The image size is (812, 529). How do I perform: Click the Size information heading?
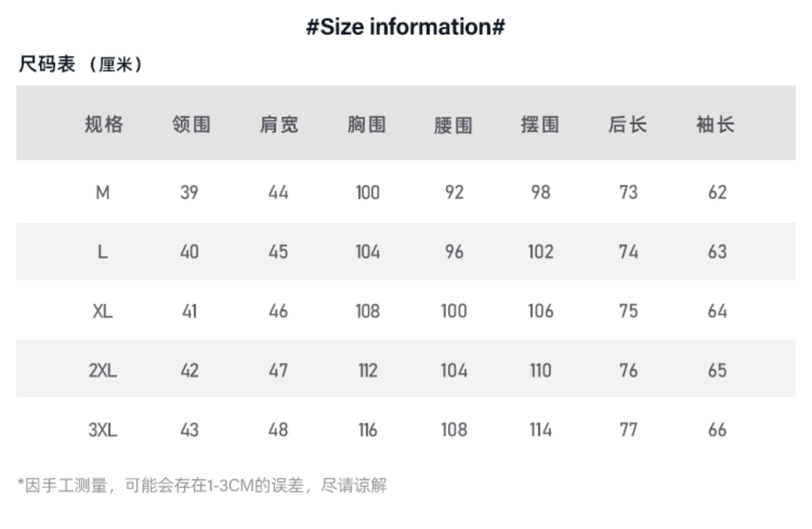[x=405, y=27]
